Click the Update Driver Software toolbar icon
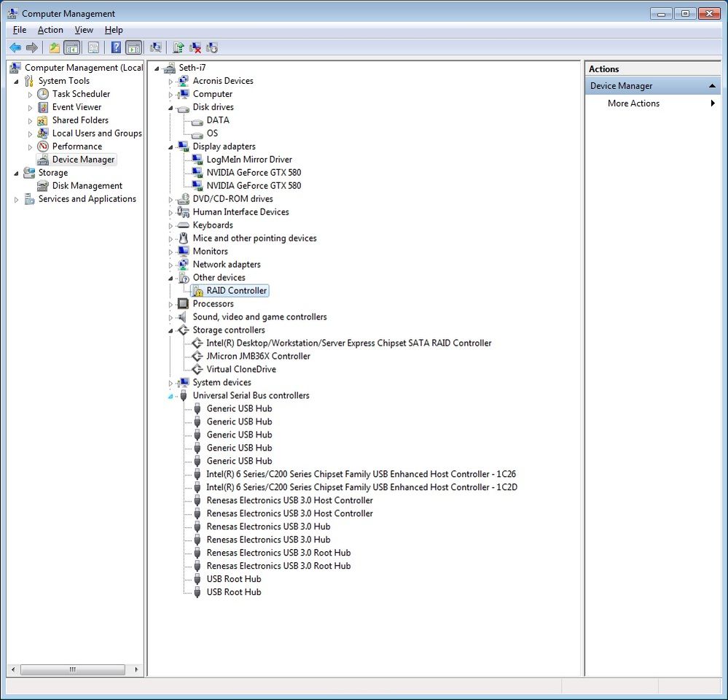This screenshot has width=728, height=700. tap(179, 47)
